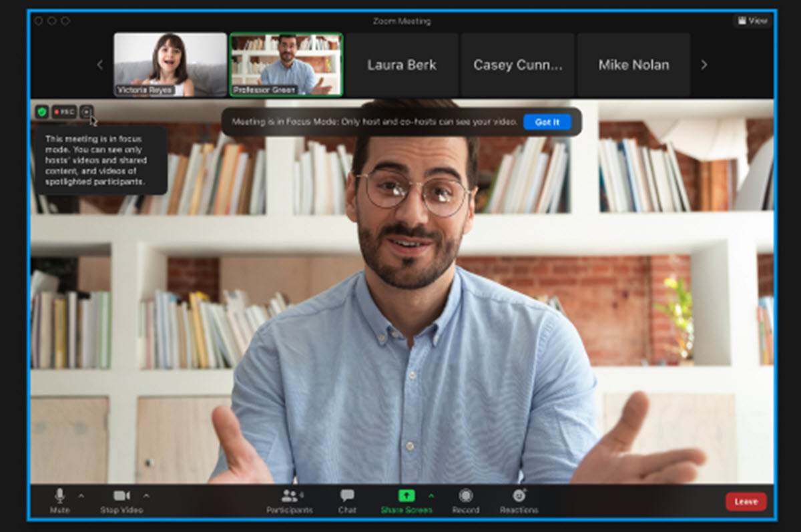Expand share options arrow beside Share Screen

click(431, 495)
